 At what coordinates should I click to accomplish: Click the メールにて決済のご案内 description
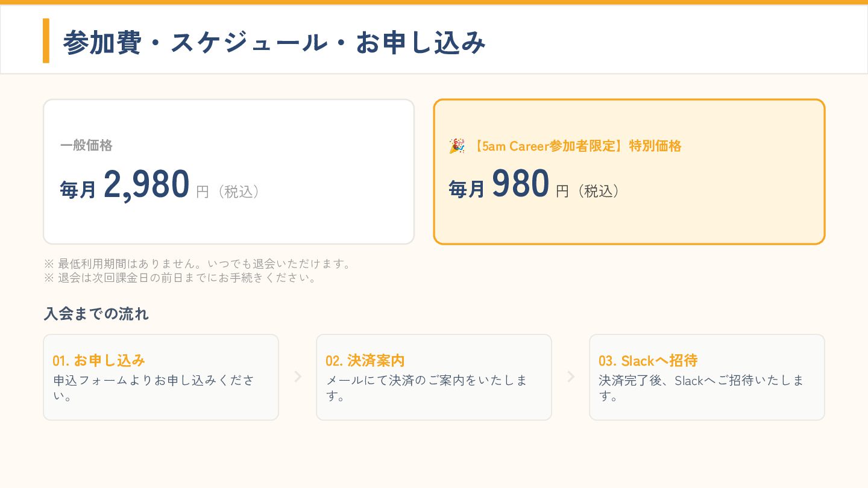(x=427, y=388)
